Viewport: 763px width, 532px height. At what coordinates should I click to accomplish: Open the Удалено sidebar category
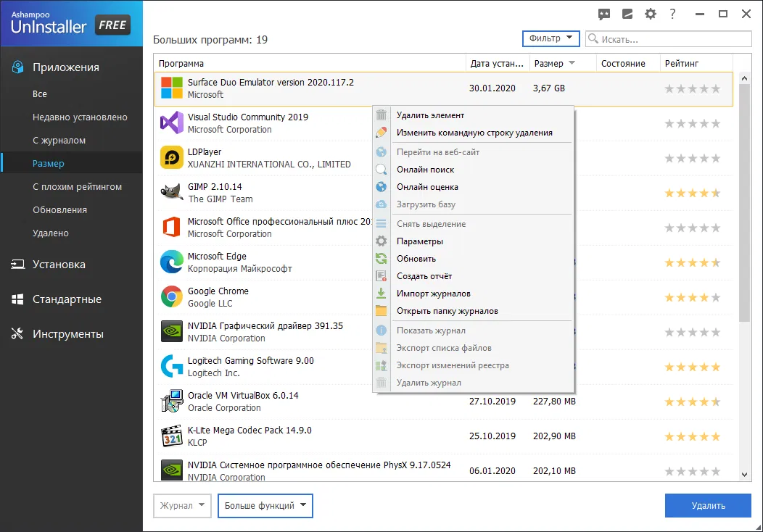tap(51, 233)
